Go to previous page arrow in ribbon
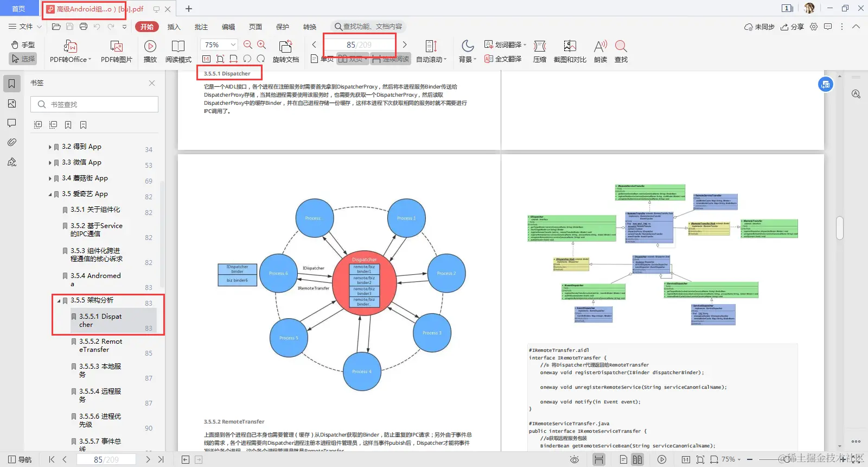 314,45
